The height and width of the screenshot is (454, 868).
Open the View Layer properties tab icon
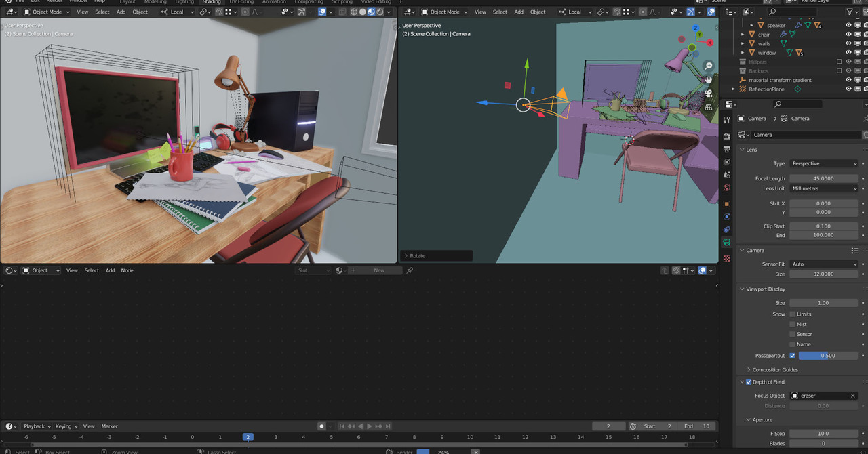point(727,162)
